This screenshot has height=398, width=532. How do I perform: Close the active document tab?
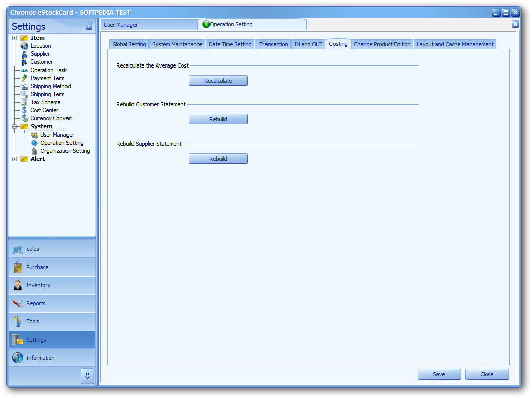coord(515,24)
